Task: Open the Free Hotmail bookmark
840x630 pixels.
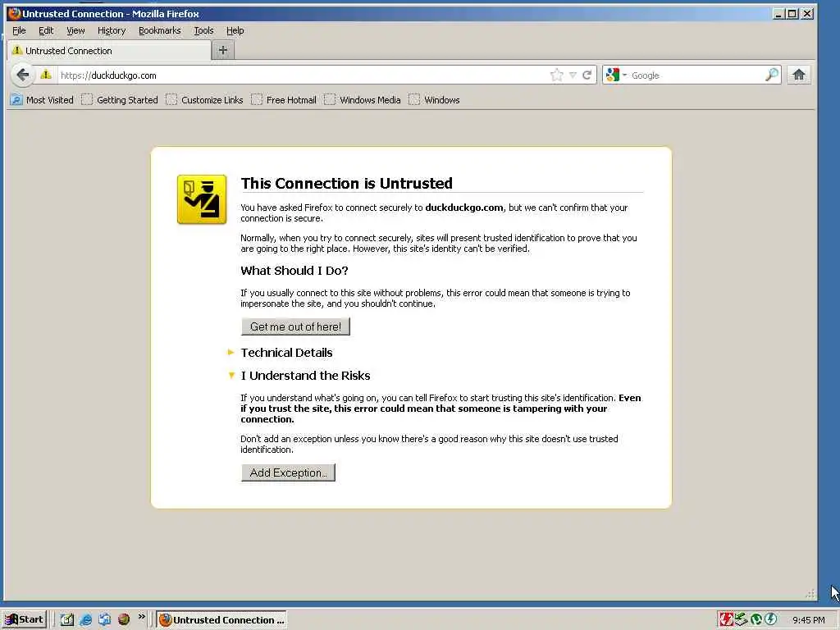Action: [x=283, y=99]
